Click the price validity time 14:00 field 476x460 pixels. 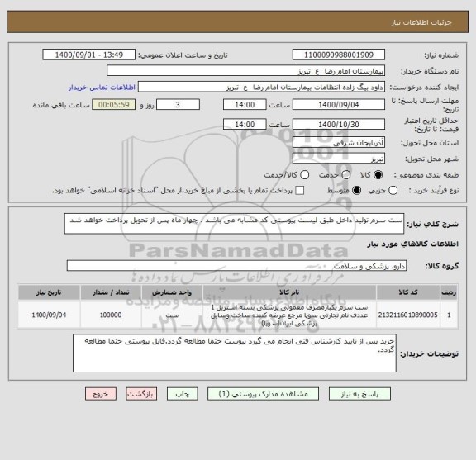point(245,125)
